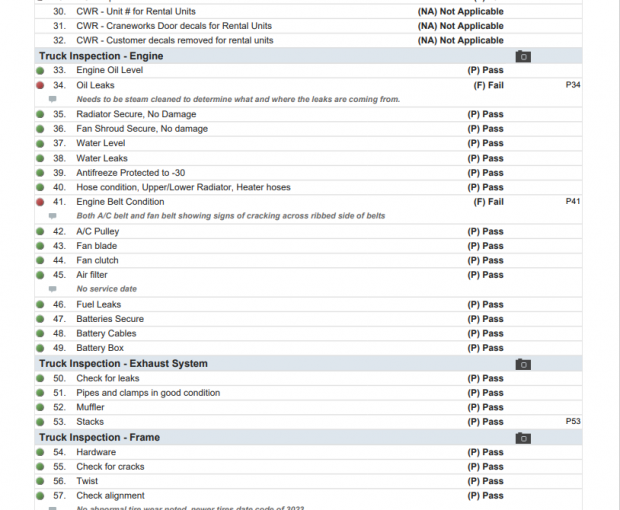Select the Not Applicable result for Customer decals
The width and height of the screenshot is (620, 510).
(x=460, y=41)
